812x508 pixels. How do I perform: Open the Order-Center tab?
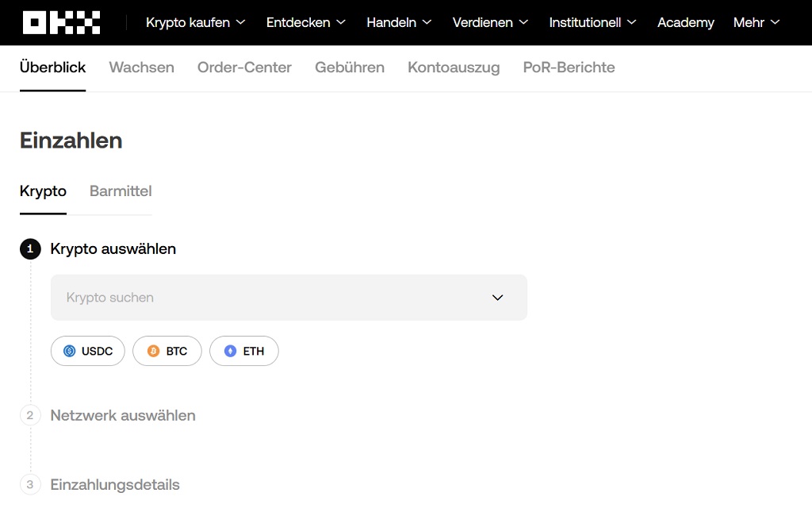[x=244, y=67]
